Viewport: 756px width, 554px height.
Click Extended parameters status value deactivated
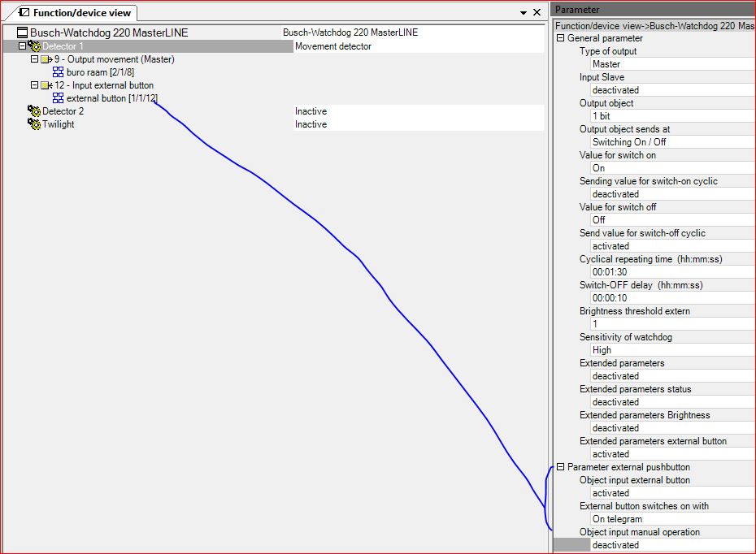pos(673,402)
